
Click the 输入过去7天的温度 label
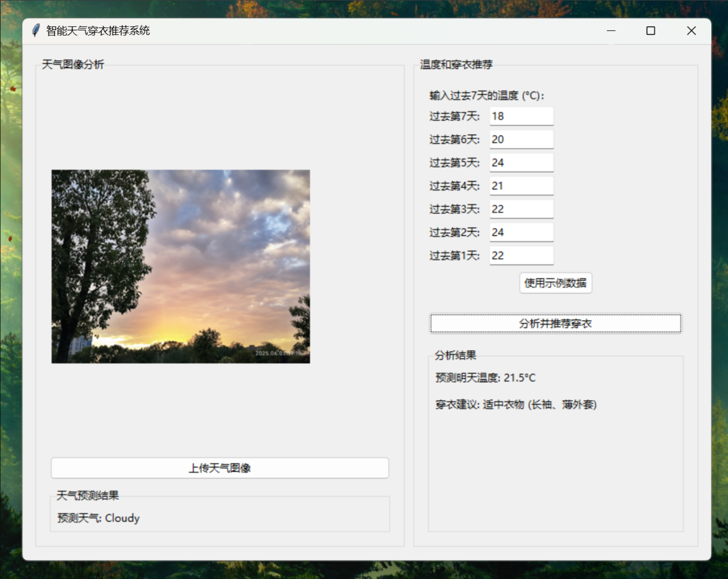(487, 95)
